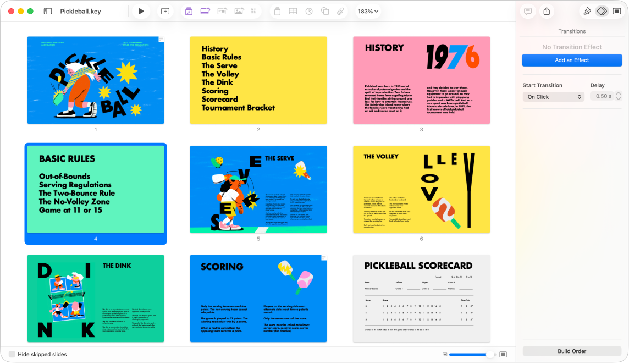
Task: Select the Pickleball Scorecard slide thumbnail
Action: click(421, 297)
